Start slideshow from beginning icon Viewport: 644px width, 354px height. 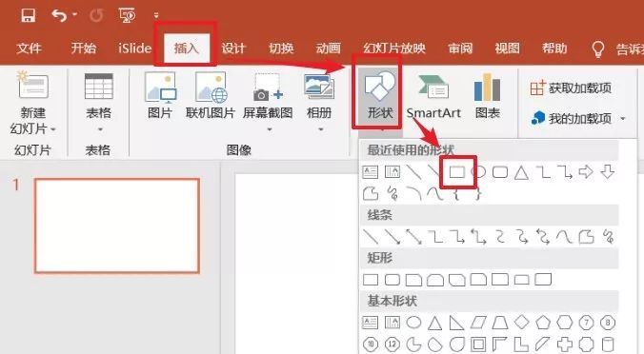pyautogui.click(x=127, y=15)
